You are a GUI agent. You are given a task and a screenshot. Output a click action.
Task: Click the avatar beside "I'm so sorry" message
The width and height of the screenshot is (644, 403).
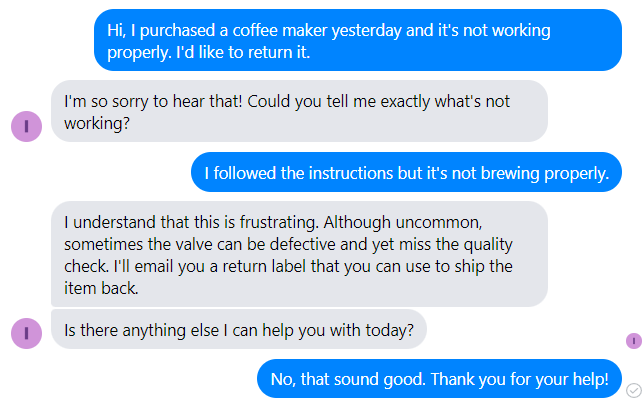coord(26,126)
